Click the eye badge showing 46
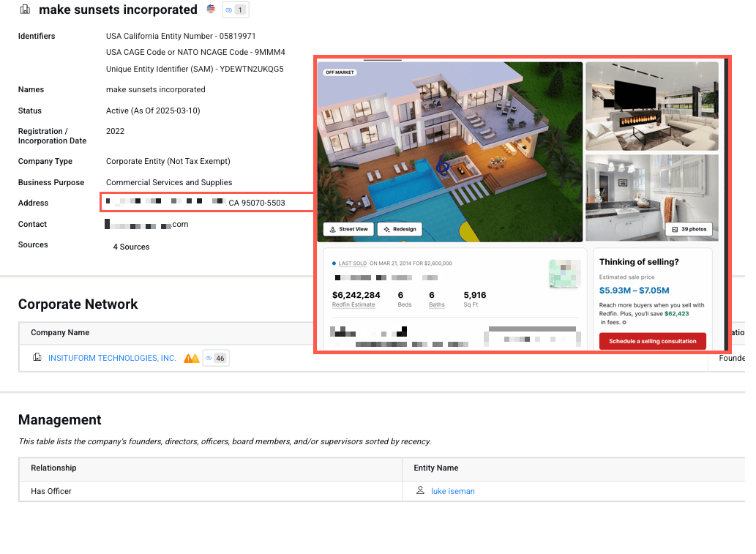The image size is (756, 554). 215,359
